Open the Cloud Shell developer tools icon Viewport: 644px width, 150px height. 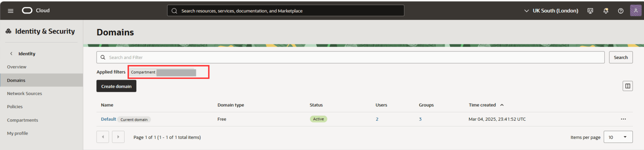pos(590,11)
